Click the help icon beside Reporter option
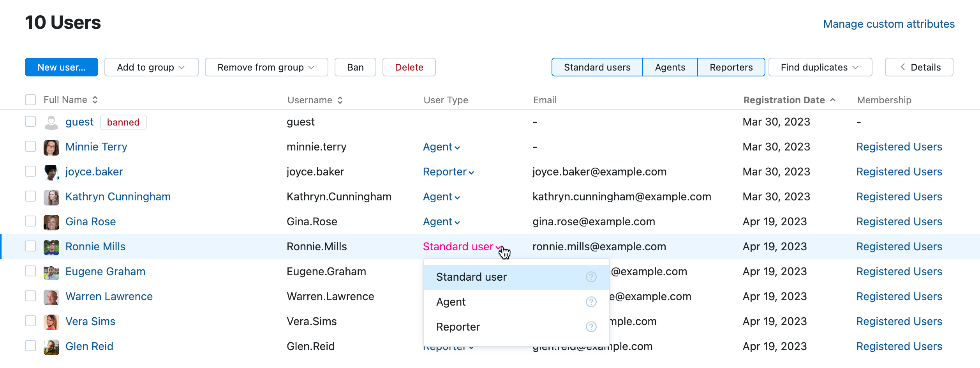 591,327
